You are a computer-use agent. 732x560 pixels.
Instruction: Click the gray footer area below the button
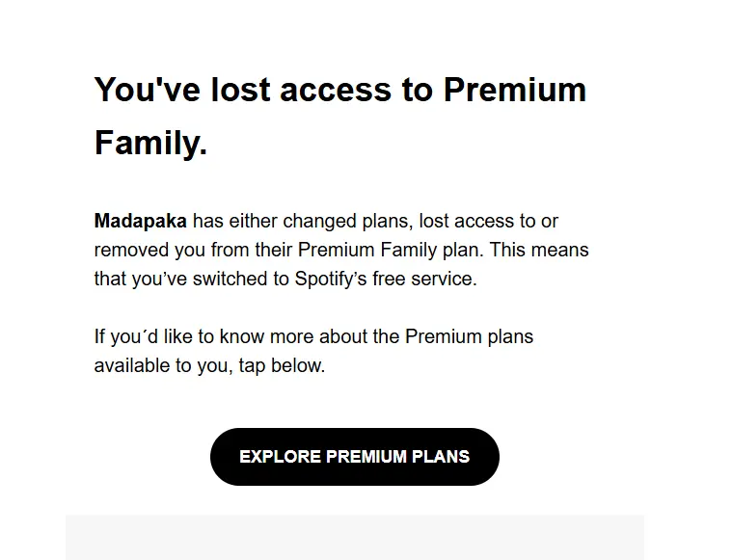tap(355, 537)
